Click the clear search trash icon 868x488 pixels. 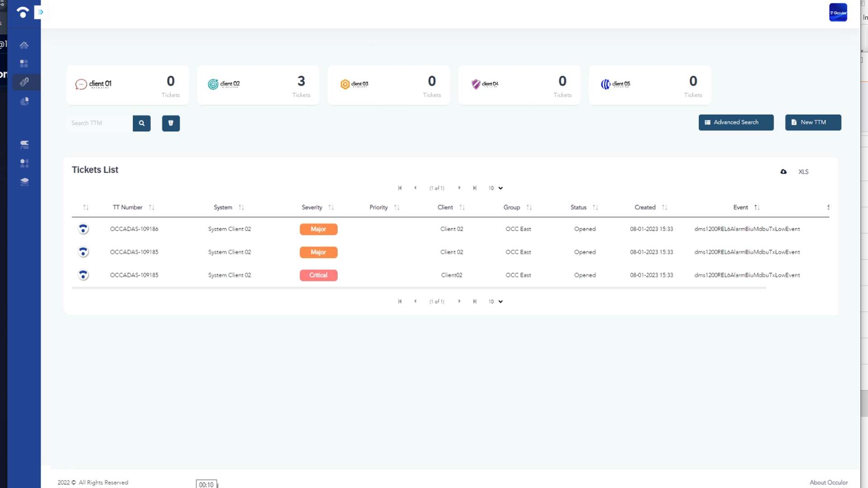point(171,123)
